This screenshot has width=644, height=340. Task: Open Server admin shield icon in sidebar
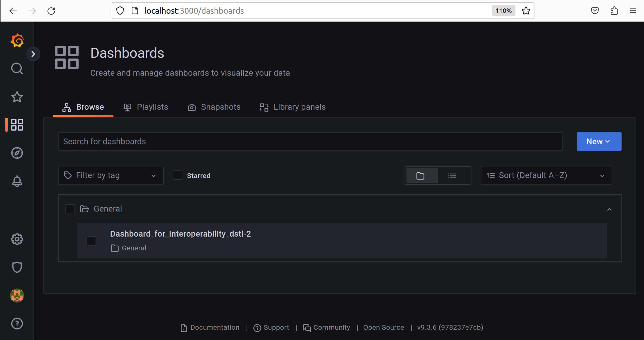[x=17, y=267]
